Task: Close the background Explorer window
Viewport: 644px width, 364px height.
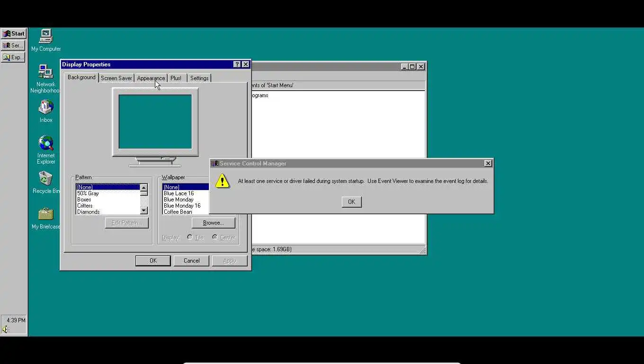Action: point(420,67)
